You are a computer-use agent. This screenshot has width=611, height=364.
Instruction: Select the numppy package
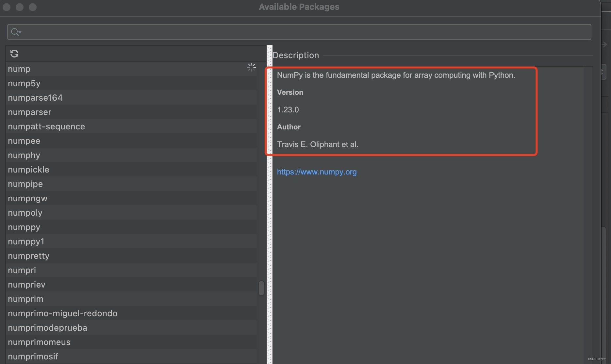click(131, 227)
